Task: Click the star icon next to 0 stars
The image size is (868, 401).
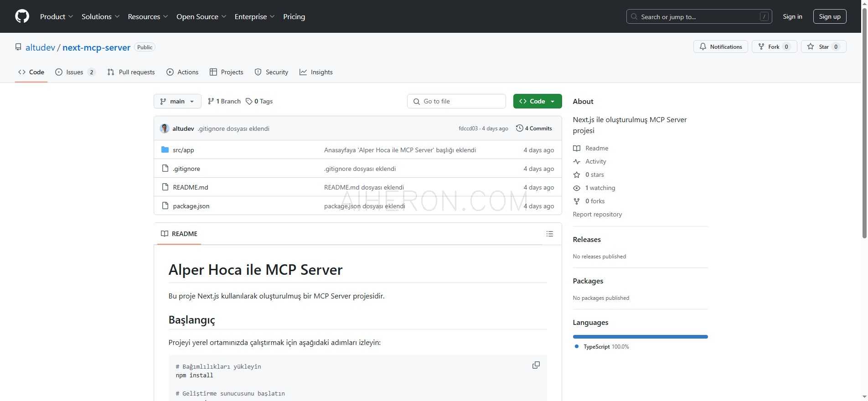Action: click(x=577, y=175)
